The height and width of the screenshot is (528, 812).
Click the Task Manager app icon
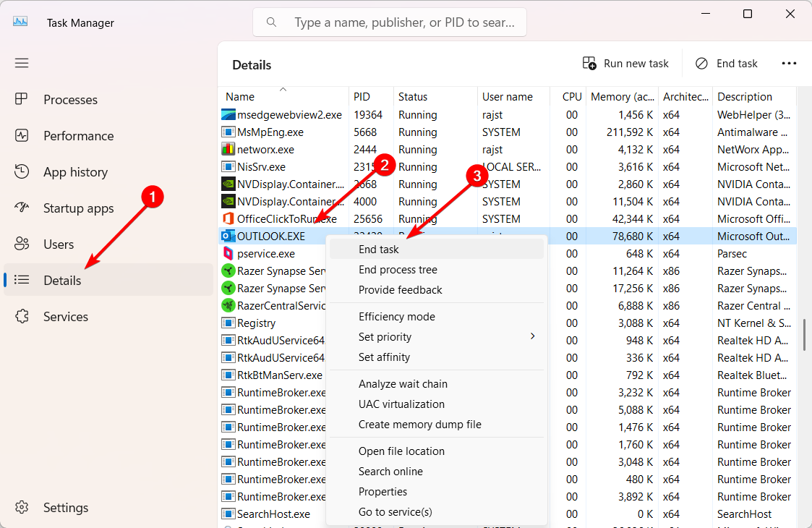(20, 22)
